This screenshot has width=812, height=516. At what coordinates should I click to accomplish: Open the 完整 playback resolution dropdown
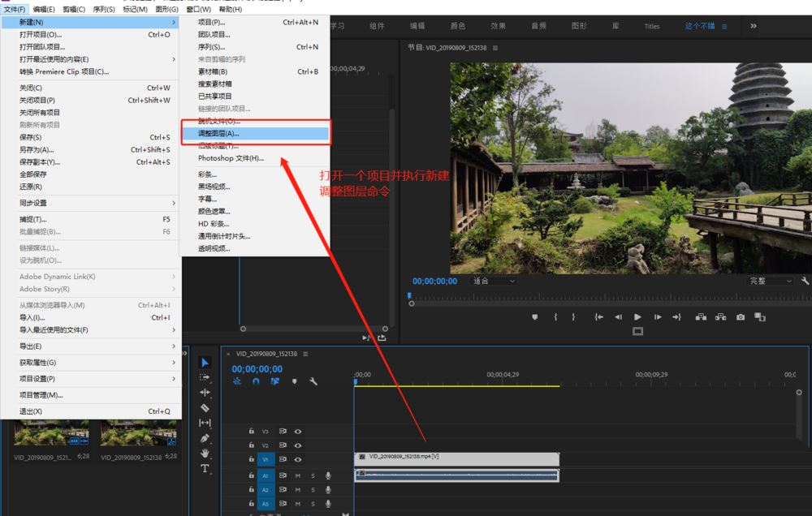point(771,281)
